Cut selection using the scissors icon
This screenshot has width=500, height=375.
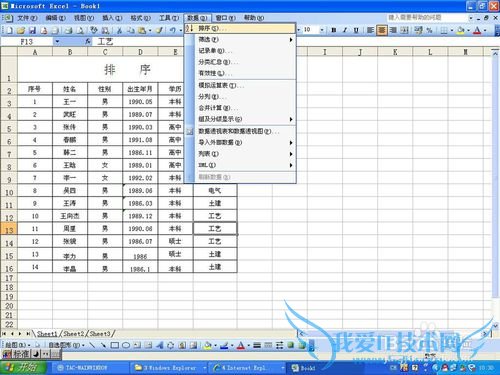pyautogui.click(x=119, y=30)
